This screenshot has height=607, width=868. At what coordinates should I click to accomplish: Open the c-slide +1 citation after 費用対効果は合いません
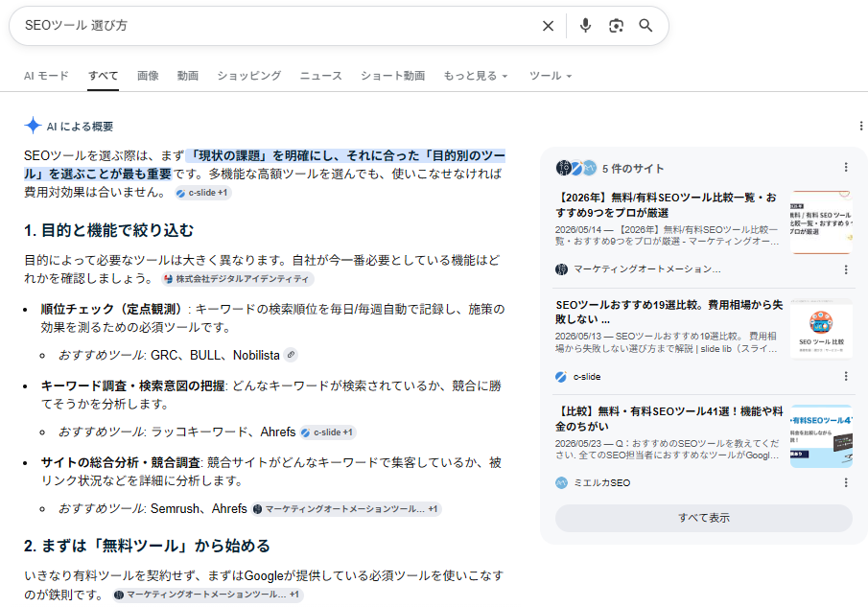tap(202, 193)
